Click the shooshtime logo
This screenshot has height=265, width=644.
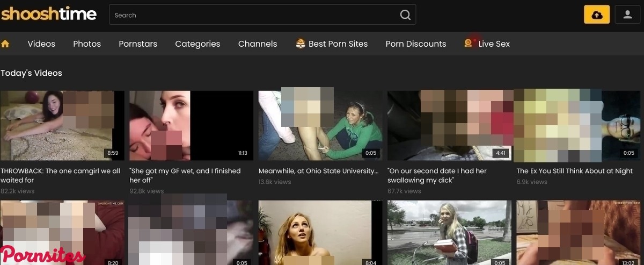coord(49,14)
